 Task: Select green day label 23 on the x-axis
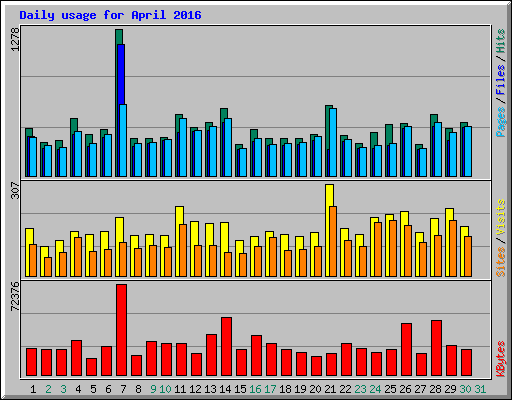point(360,389)
